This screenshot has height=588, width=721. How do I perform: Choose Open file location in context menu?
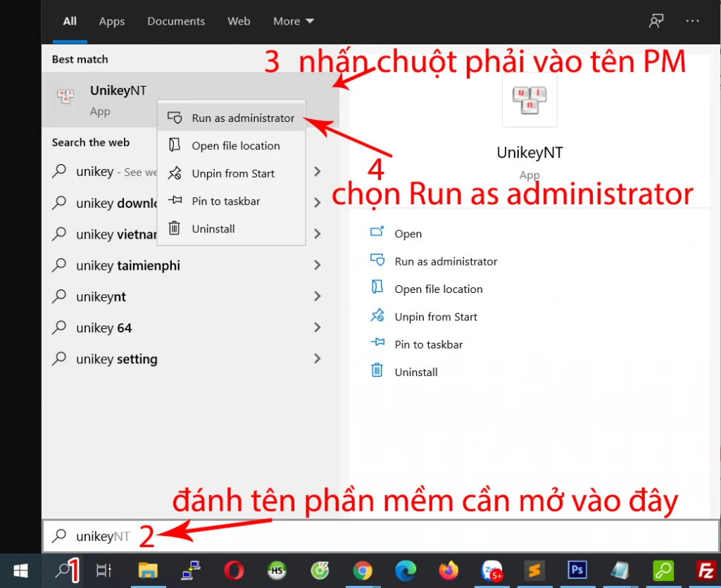[231, 146]
